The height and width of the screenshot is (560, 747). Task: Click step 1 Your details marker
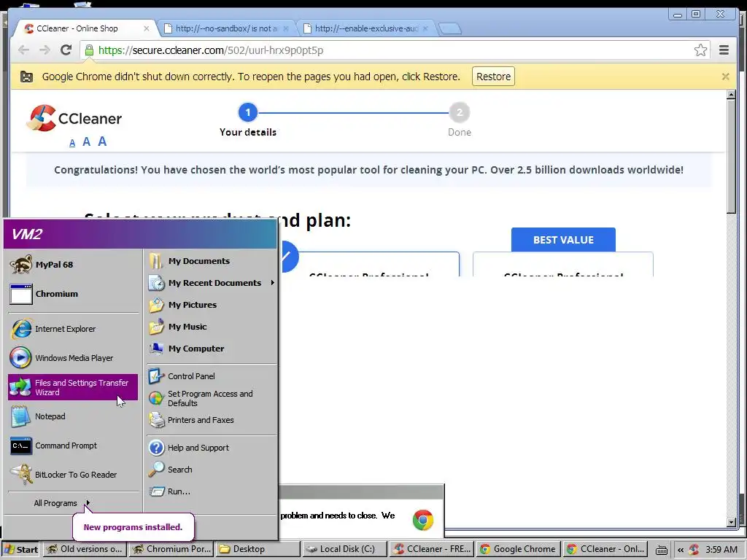[248, 113]
